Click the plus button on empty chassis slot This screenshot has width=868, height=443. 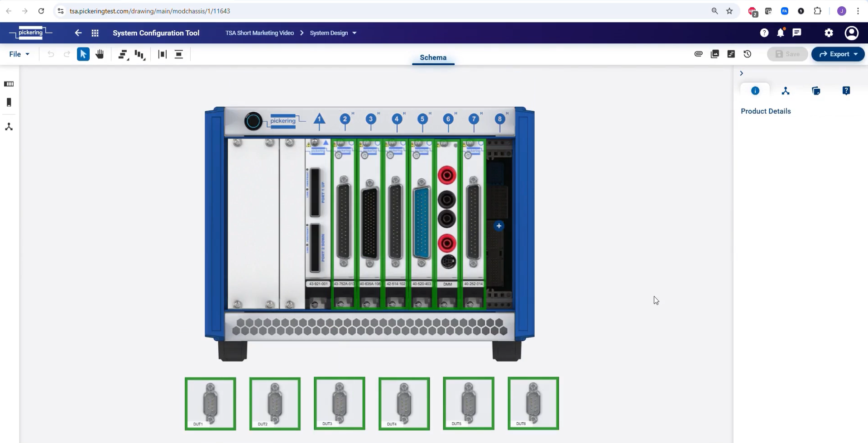(499, 226)
